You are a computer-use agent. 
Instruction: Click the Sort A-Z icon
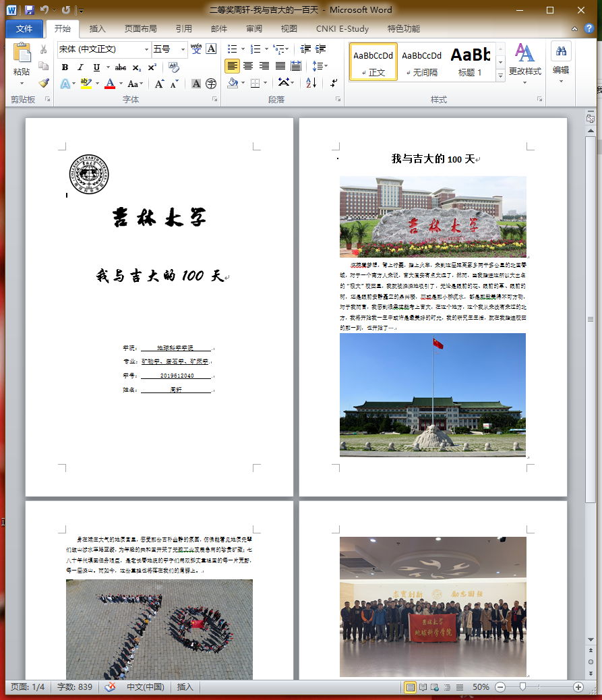tap(311, 82)
